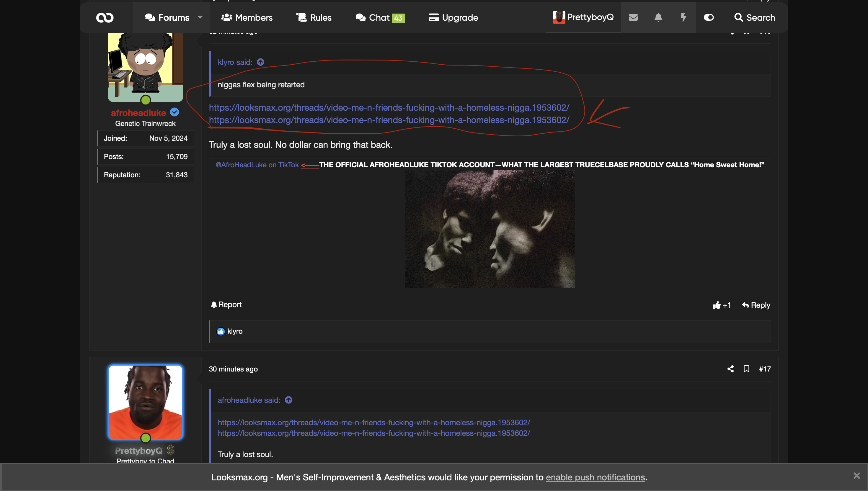Click the enable push notifications link
Screen dimensions: 868x491
(x=595, y=477)
